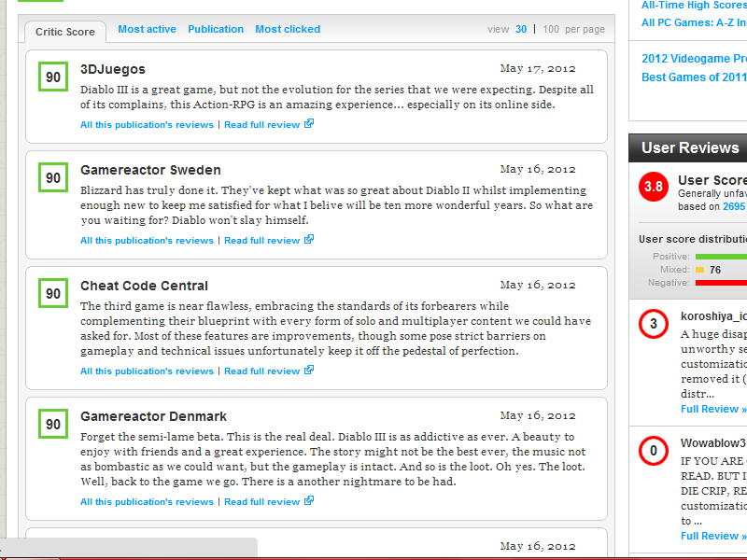Open Wowablow3's Full Review link
This screenshot has width=747, height=560.
pos(713,536)
